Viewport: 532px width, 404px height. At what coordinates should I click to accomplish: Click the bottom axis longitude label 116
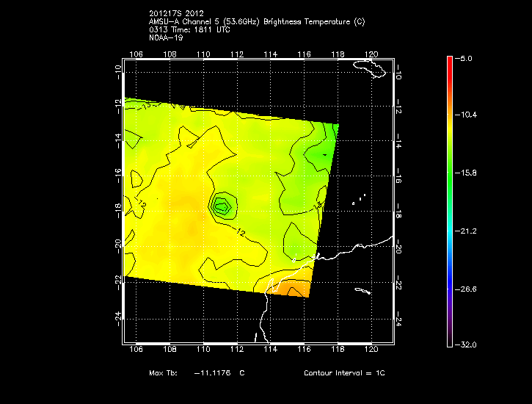click(304, 349)
